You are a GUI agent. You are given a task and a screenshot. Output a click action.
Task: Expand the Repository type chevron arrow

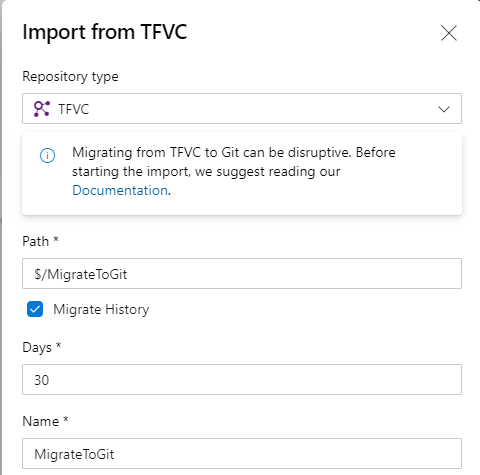tap(444, 109)
